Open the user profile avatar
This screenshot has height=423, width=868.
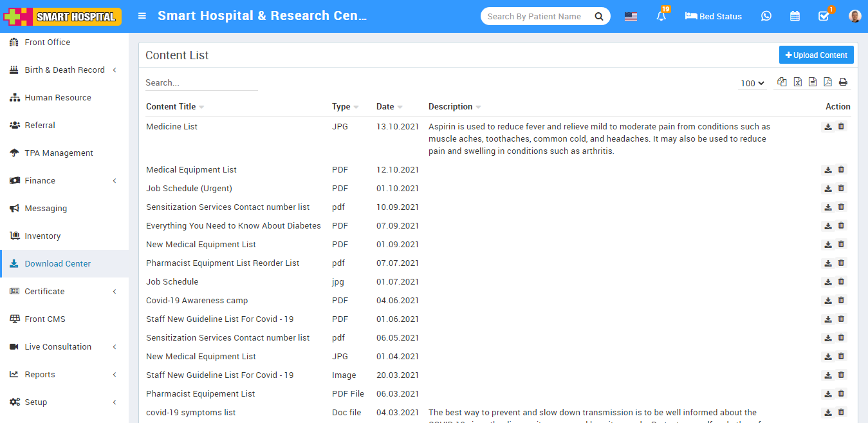(854, 16)
